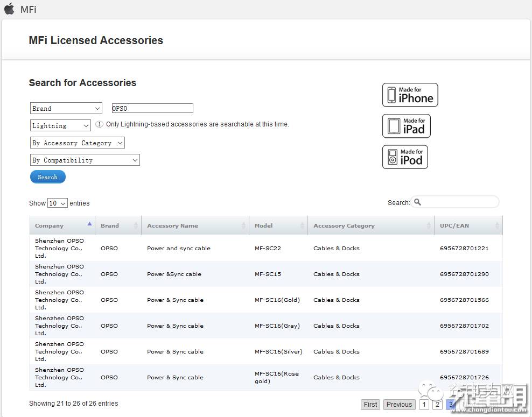Image resolution: width=532 pixels, height=417 pixels.
Task: Open the By Accessory Category dropdown
Action: tap(78, 143)
